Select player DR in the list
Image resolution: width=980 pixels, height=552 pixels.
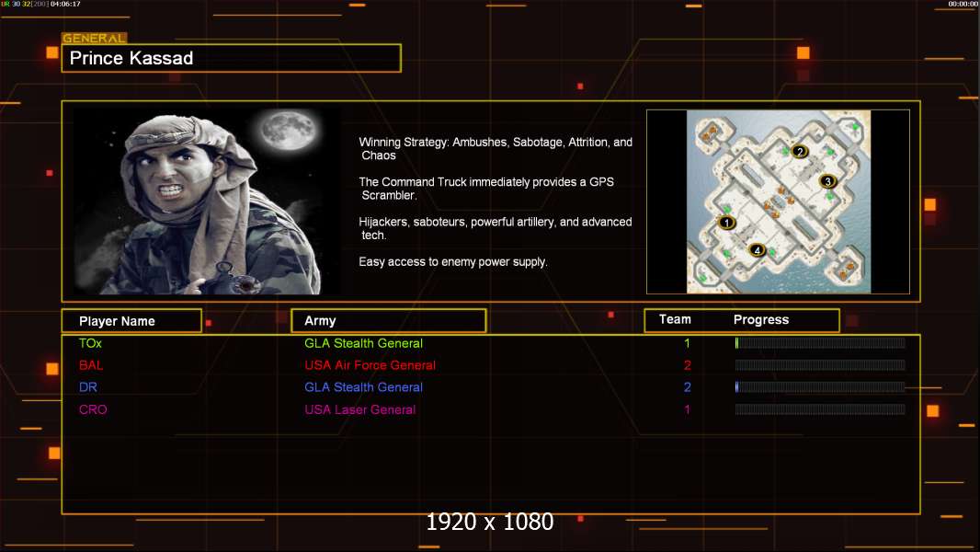click(88, 387)
